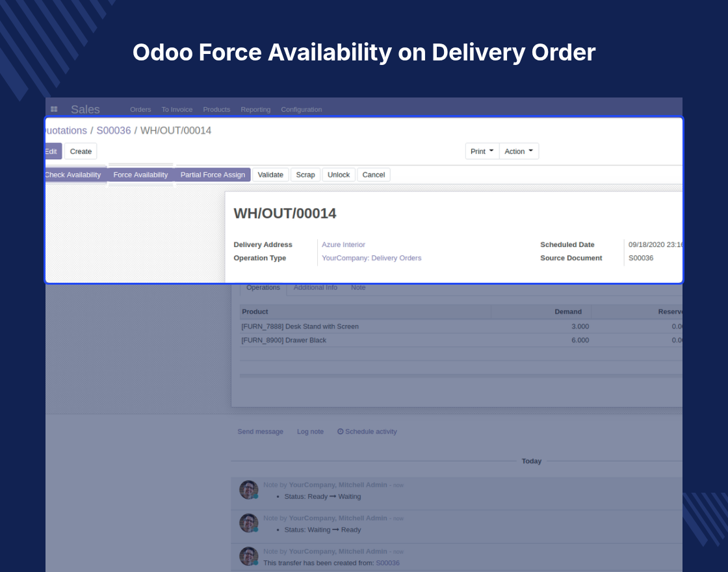Click Check Availability button
The height and width of the screenshot is (572, 728).
pos(75,175)
